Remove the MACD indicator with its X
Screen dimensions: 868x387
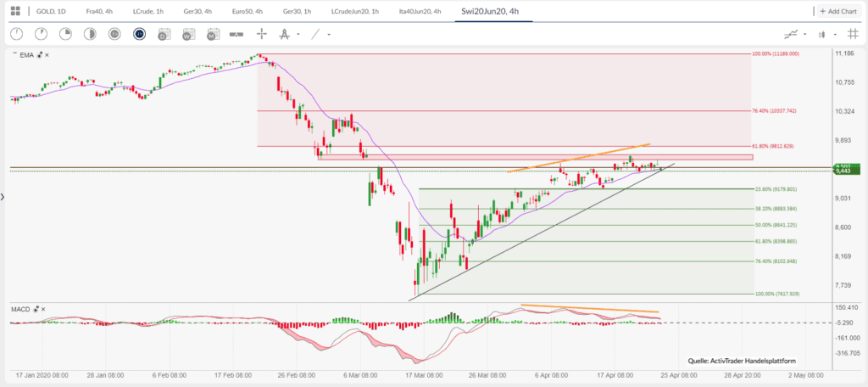coord(45,309)
